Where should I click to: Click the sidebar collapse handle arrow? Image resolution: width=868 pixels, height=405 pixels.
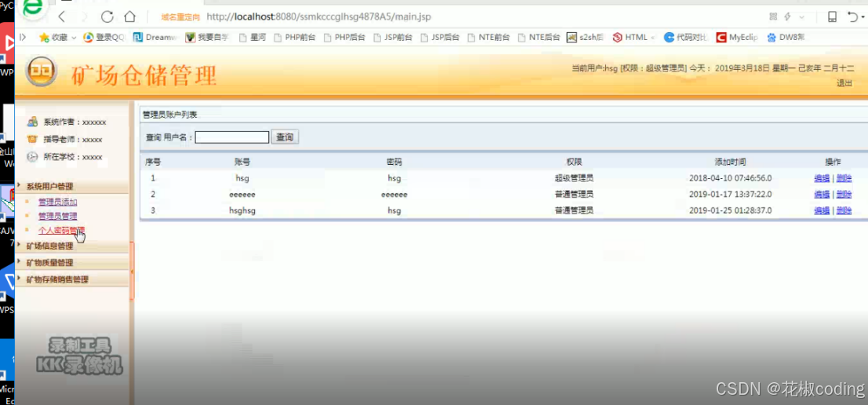[x=132, y=271]
